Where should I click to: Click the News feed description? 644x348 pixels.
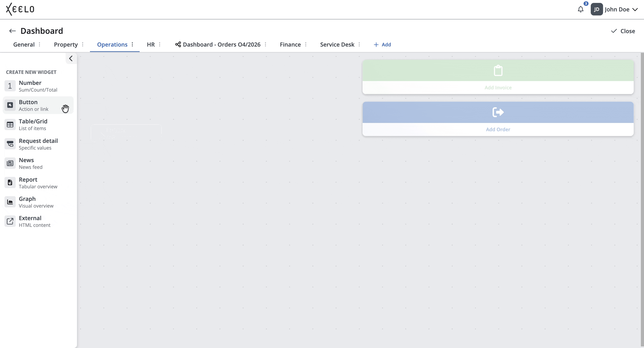point(30,167)
